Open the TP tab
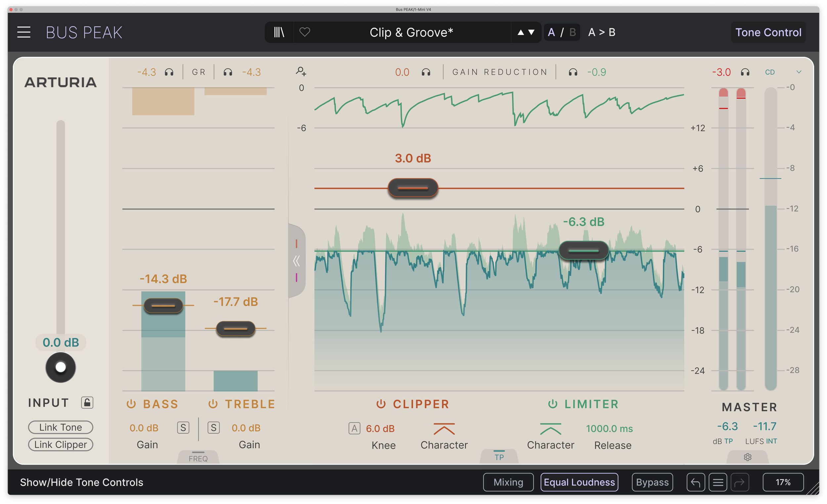827x504 pixels. 499,456
